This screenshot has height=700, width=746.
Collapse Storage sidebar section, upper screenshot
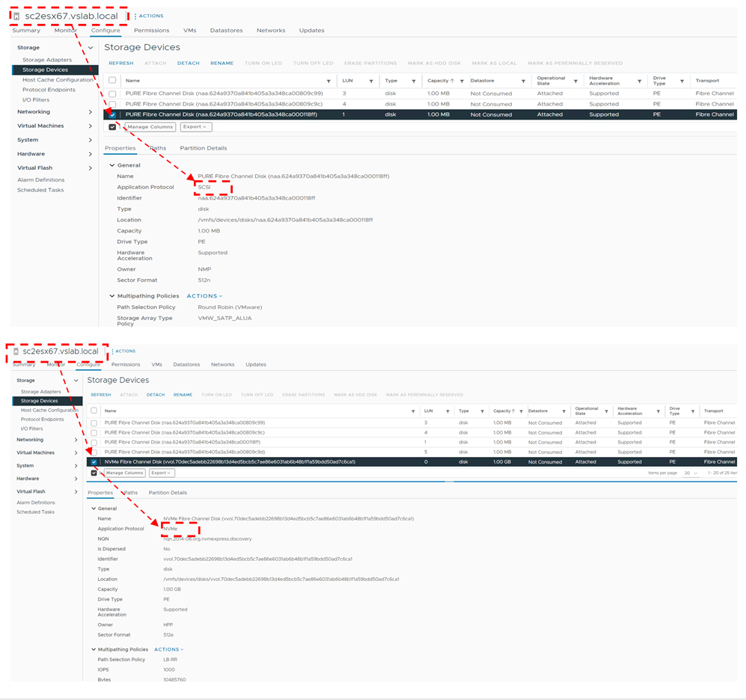pos(91,48)
